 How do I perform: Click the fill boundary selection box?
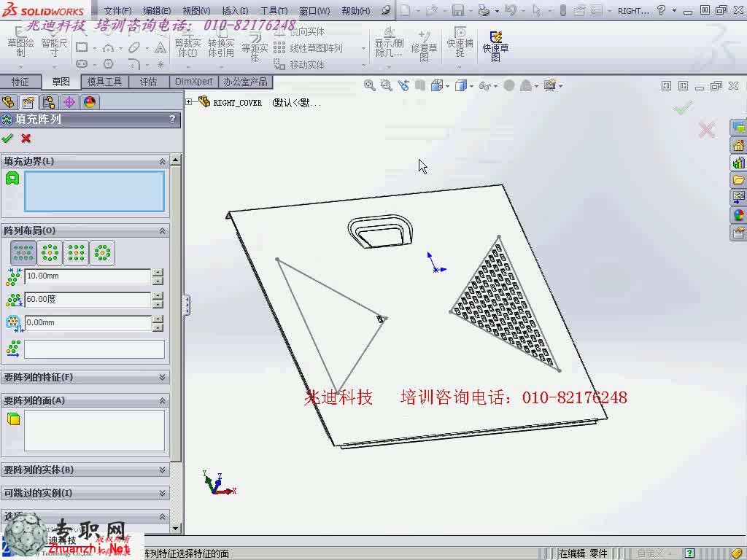pos(94,192)
